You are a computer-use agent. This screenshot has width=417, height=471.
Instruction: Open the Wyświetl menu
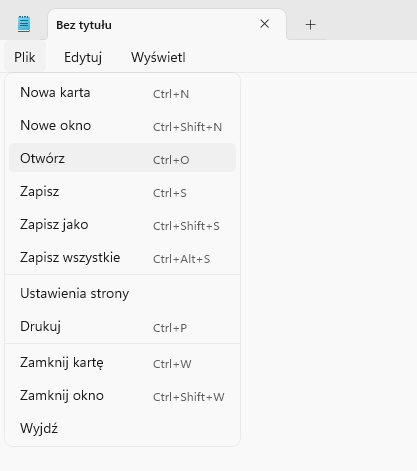[158, 57]
